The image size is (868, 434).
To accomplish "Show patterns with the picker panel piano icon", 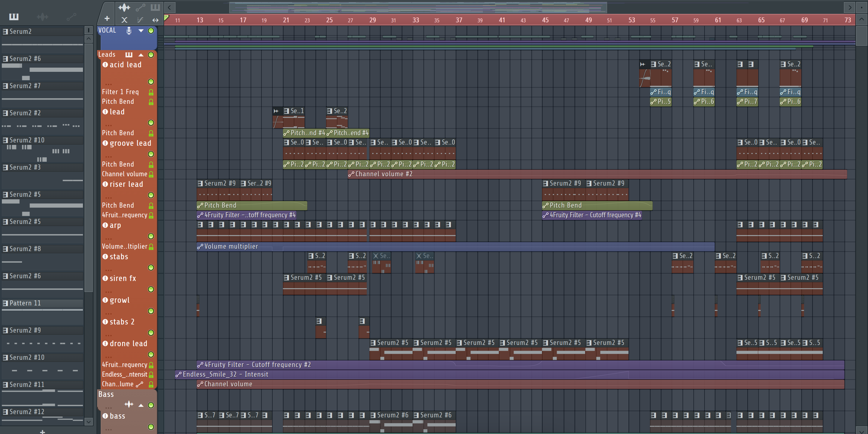I will (14, 17).
